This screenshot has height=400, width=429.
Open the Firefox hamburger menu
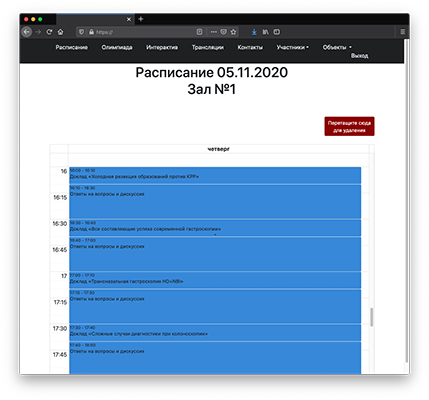[403, 32]
